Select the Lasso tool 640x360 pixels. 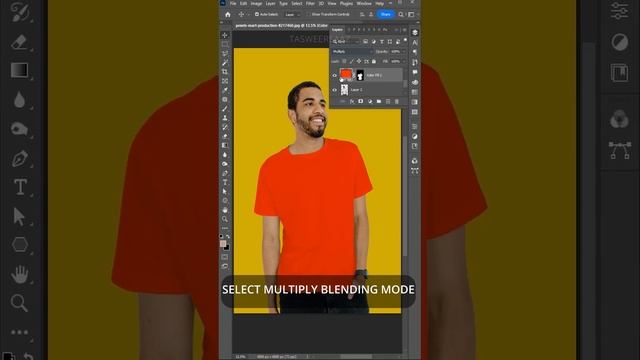pos(225,54)
